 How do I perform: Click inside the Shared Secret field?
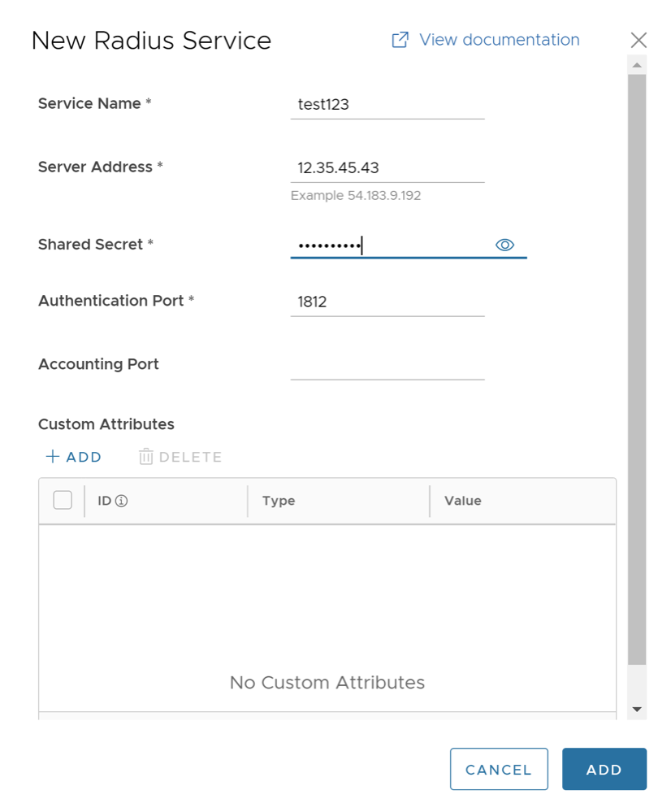tap(390, 245)
